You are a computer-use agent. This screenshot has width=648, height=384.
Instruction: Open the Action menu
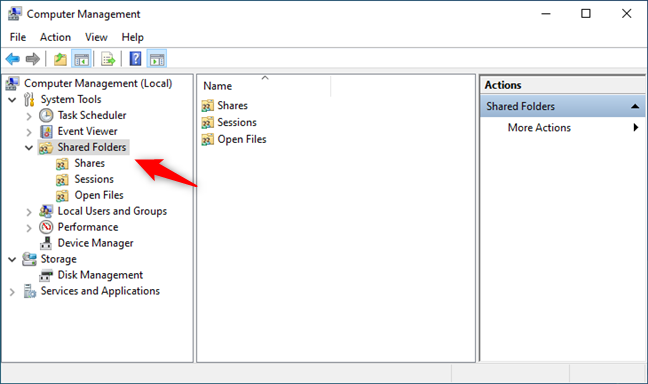point(55,37)
